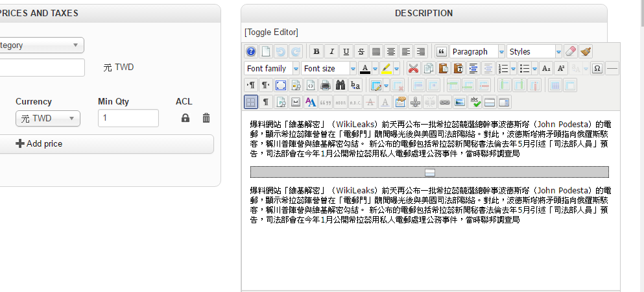Click Paste as Plain Text icon
Screen dimensions: 644x292
coord(458,68)
